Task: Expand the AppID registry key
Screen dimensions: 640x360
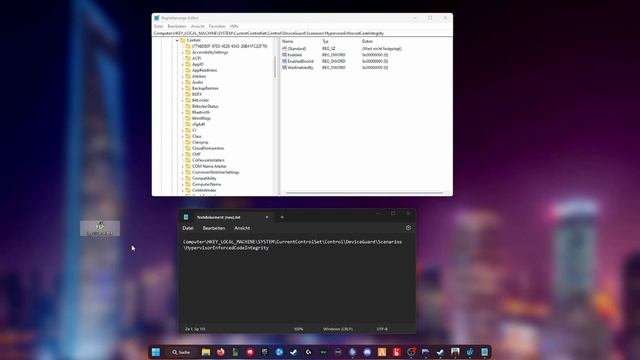Action: [x=182, y=64]
